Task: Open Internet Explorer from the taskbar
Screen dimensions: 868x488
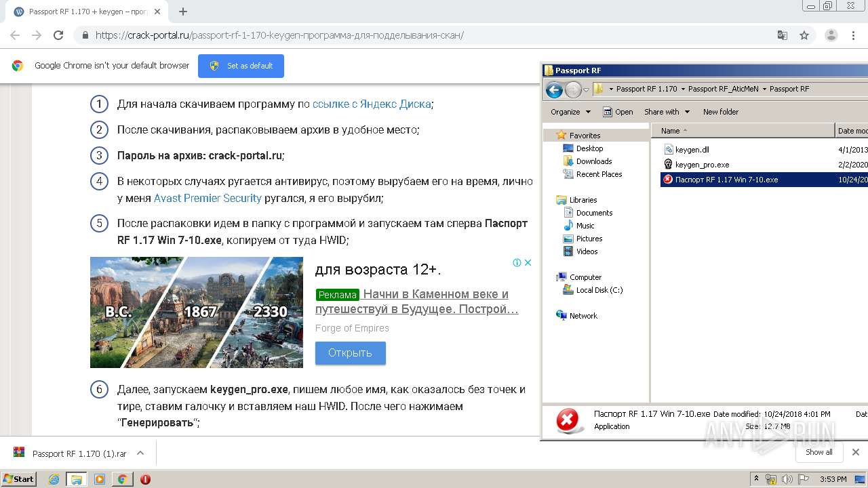Action: pyautogui.click(x=54, y=479)
